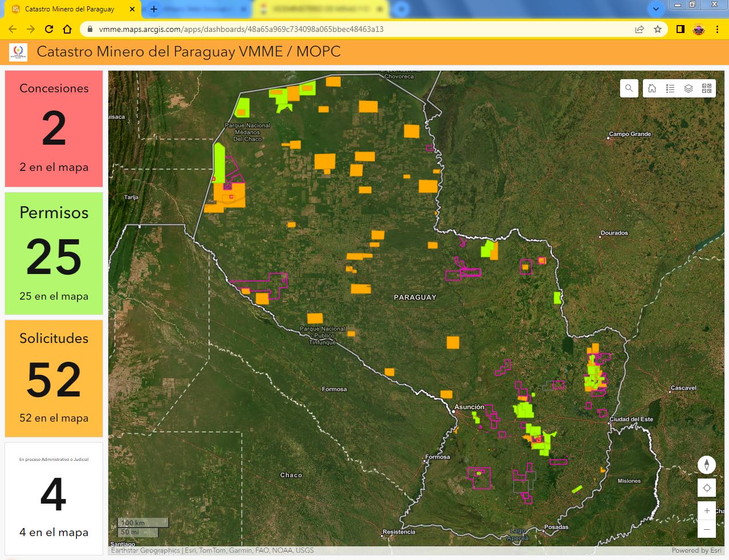Expand the browser tab search dropdown

coord(656,9)
